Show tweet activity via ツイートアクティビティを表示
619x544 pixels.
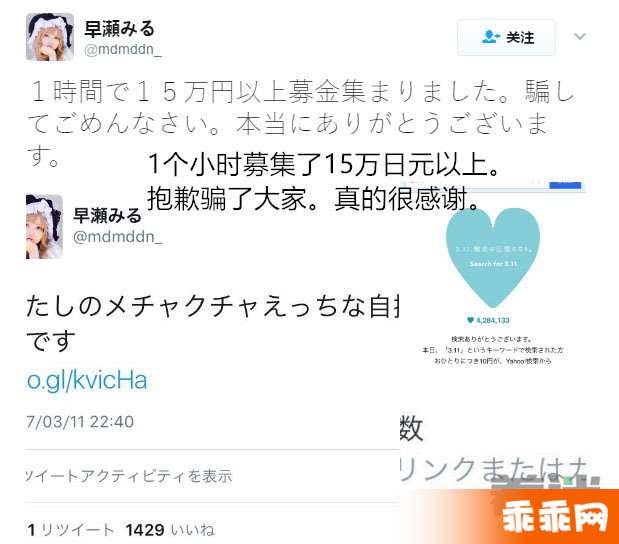point(129,476)
